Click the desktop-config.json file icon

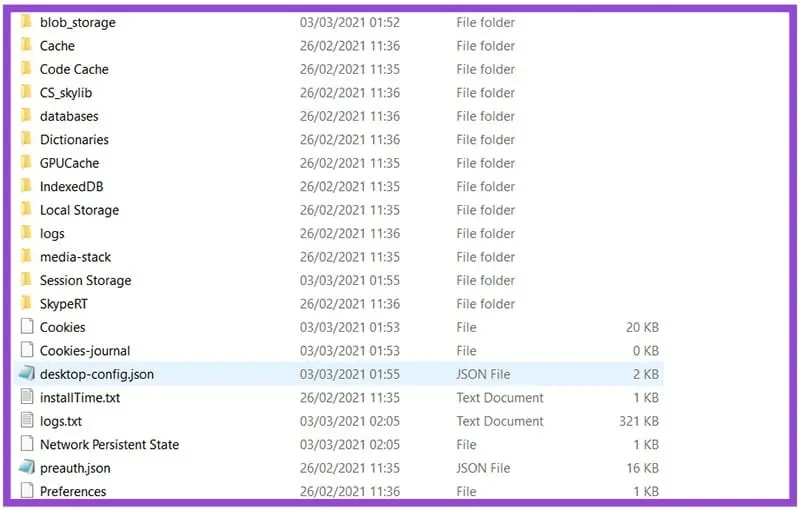pyautogui.click(x=27, y=374)
